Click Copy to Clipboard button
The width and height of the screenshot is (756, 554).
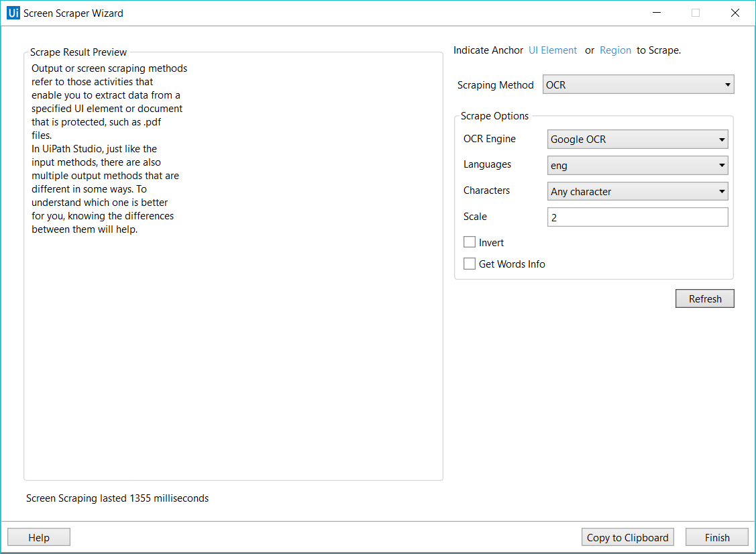pos(627,537)
